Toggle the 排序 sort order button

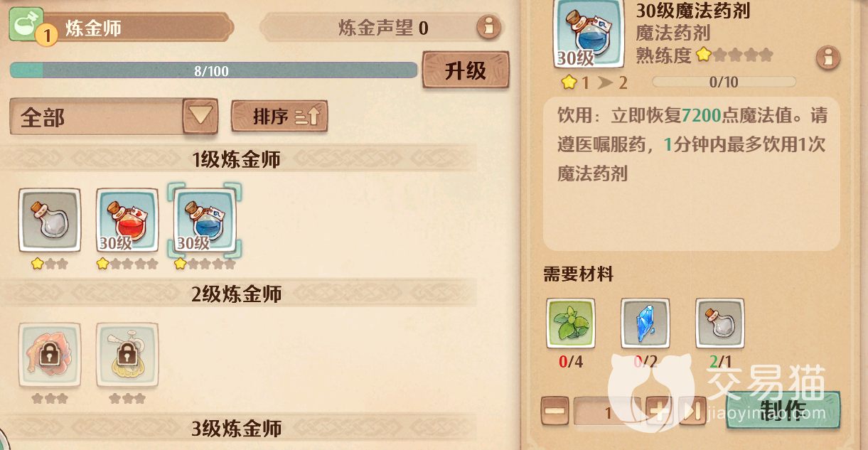click(279, 117)
